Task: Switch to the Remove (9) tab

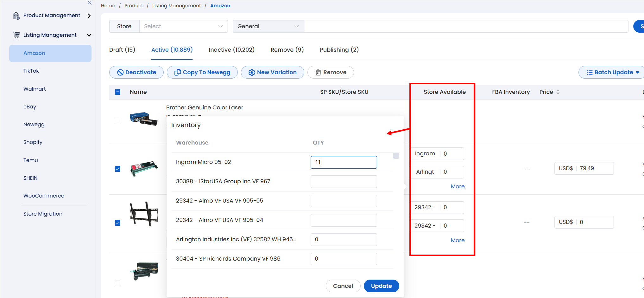Action: pyautogui.click(x=287, y=50)
